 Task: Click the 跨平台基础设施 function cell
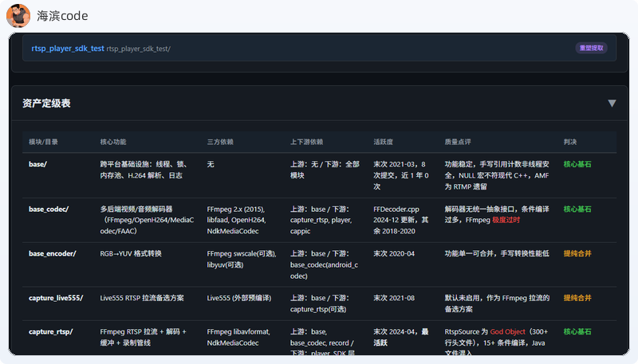tap(144, 170)
